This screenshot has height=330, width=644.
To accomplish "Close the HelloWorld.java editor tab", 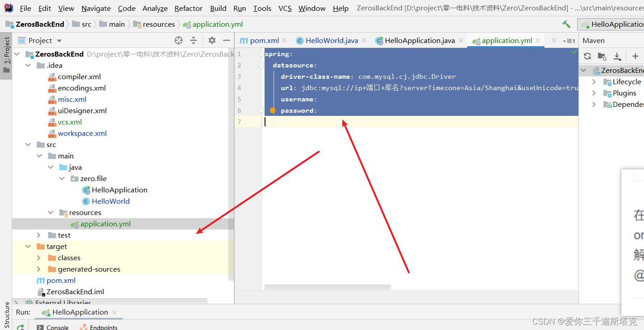I will pyautogui.click(x=364, y=40).
